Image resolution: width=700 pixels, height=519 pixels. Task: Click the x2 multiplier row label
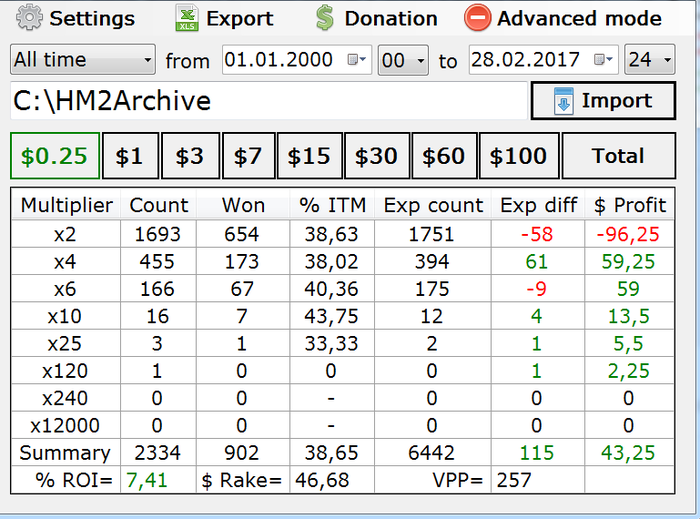click(x=65, y=234)
